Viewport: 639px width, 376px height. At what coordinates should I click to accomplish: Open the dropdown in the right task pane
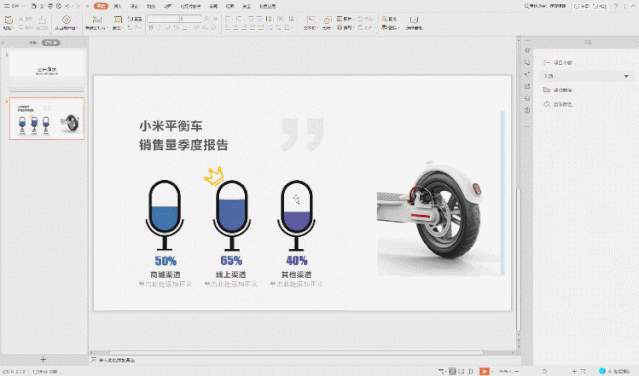(586, 76)
